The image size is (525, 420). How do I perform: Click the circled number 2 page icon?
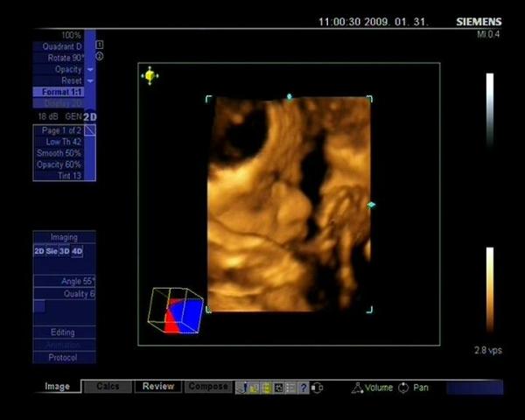pyautogui.click(x=100, y=56)
